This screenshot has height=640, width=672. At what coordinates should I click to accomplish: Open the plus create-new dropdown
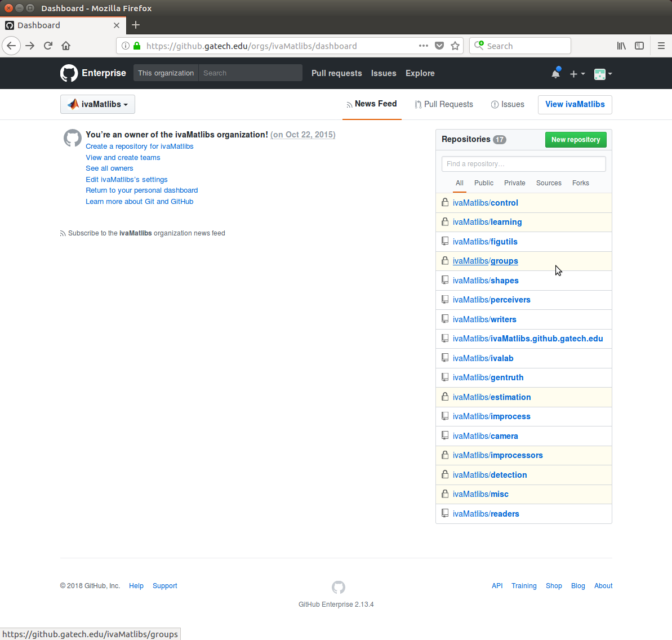click(x=577, y=74)
